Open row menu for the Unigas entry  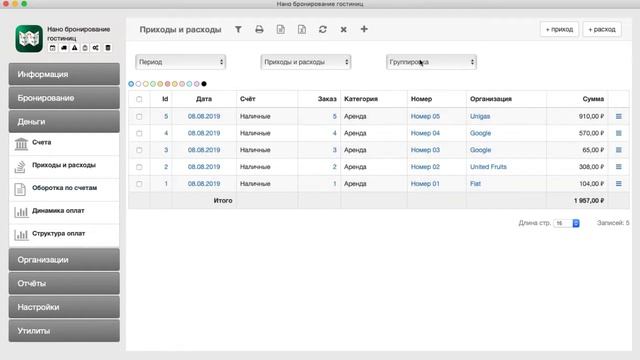click(619, 116)
